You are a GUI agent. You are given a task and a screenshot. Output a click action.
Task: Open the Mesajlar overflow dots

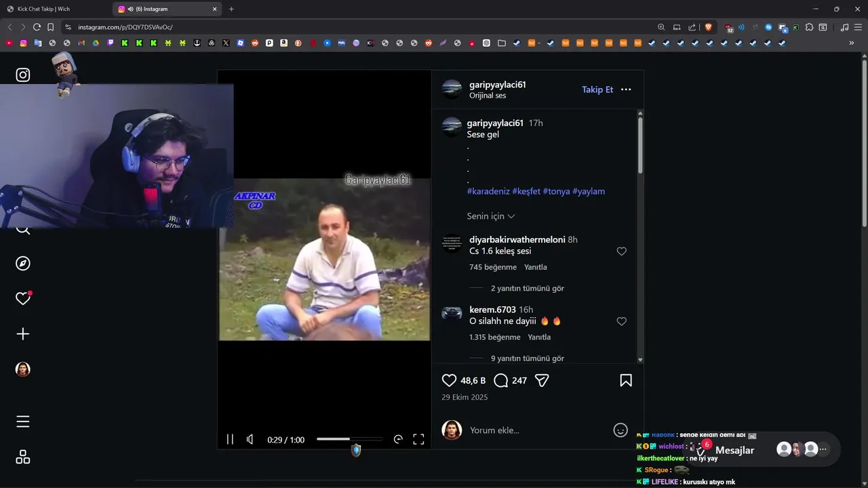[x=824, y=449]
